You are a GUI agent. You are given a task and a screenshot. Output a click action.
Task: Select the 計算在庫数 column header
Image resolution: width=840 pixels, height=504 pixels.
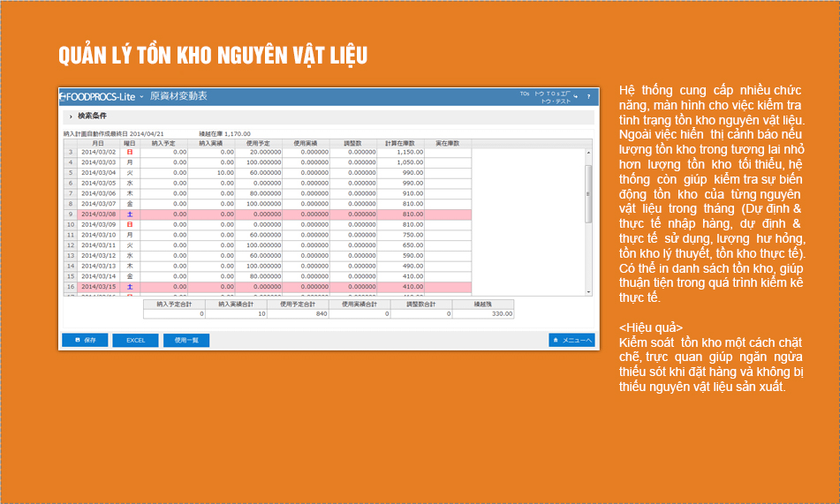(401, 142)
